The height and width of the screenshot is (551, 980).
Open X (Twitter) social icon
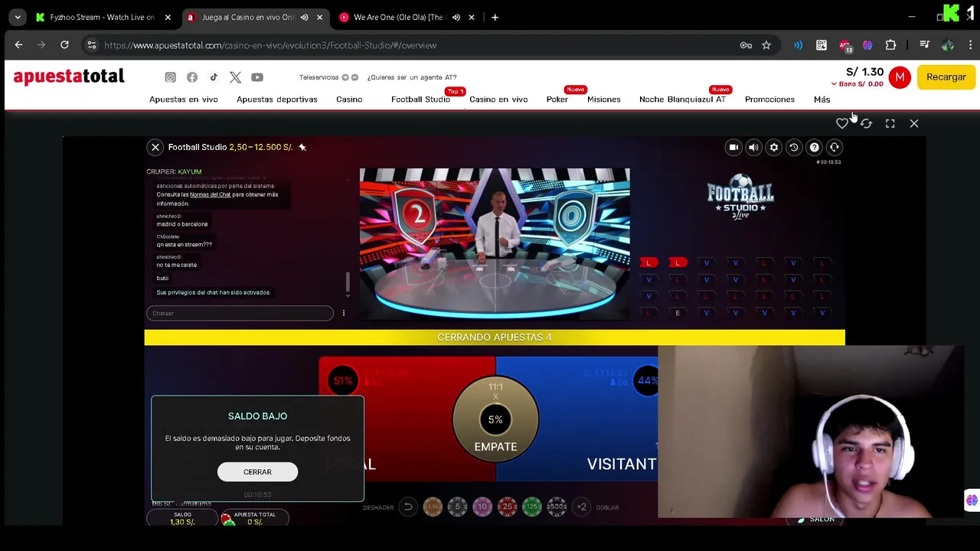click(235, 77)
